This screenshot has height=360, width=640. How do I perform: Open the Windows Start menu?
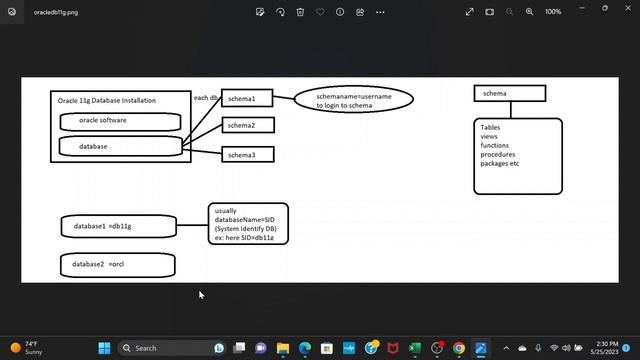point(104,348)
